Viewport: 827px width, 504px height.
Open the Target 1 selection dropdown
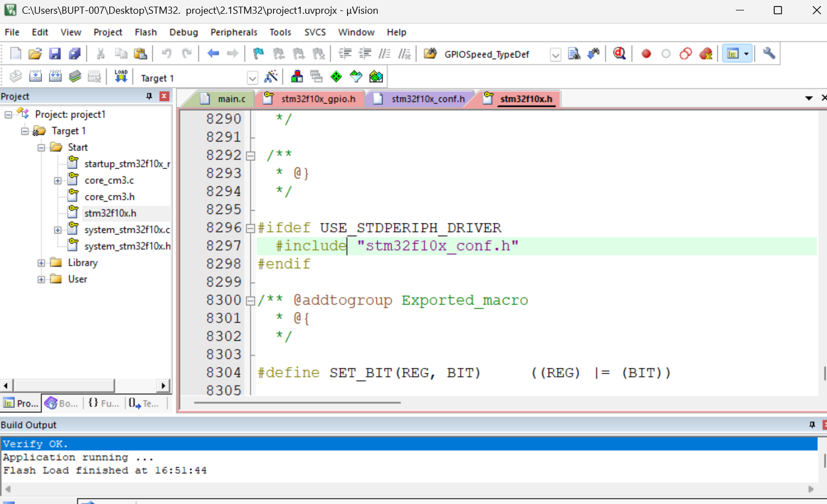[x=252, y=78]
